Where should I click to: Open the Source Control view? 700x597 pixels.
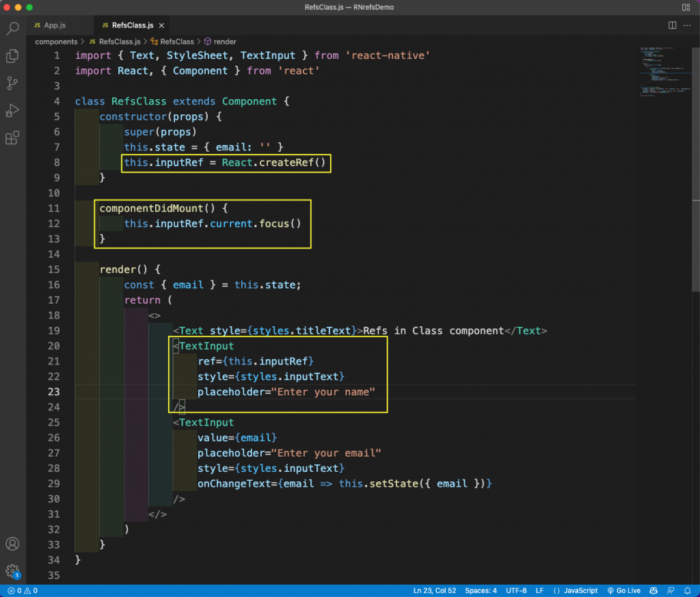pos(12,83)
